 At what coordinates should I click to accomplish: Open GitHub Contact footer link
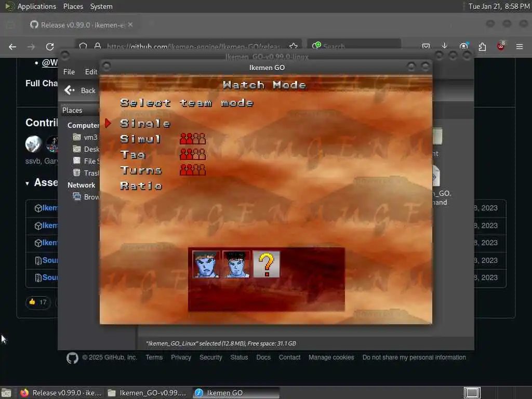point(289,357)
